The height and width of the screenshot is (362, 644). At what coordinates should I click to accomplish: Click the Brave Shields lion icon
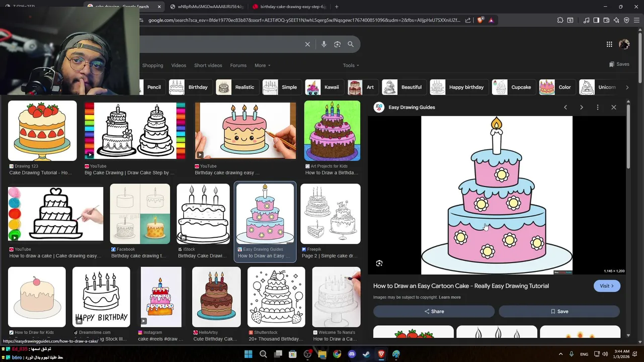point(480,20)
